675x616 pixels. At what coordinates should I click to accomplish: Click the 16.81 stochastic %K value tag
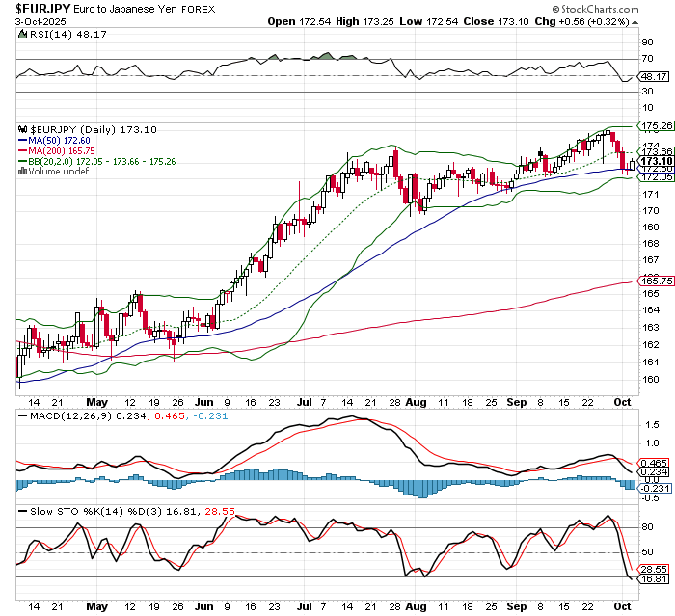[654, 578]
